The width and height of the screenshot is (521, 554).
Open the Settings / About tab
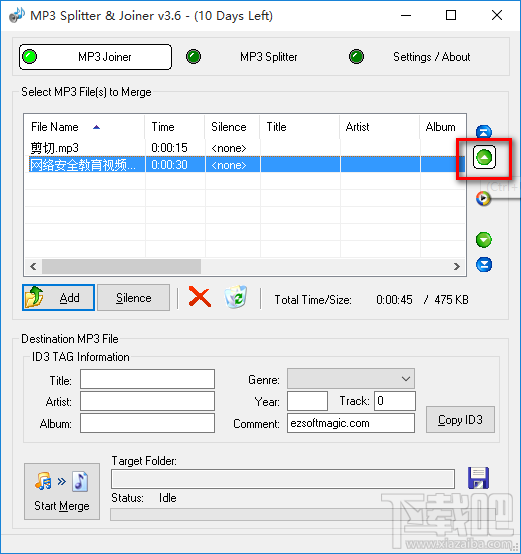(x=431, y=57)
